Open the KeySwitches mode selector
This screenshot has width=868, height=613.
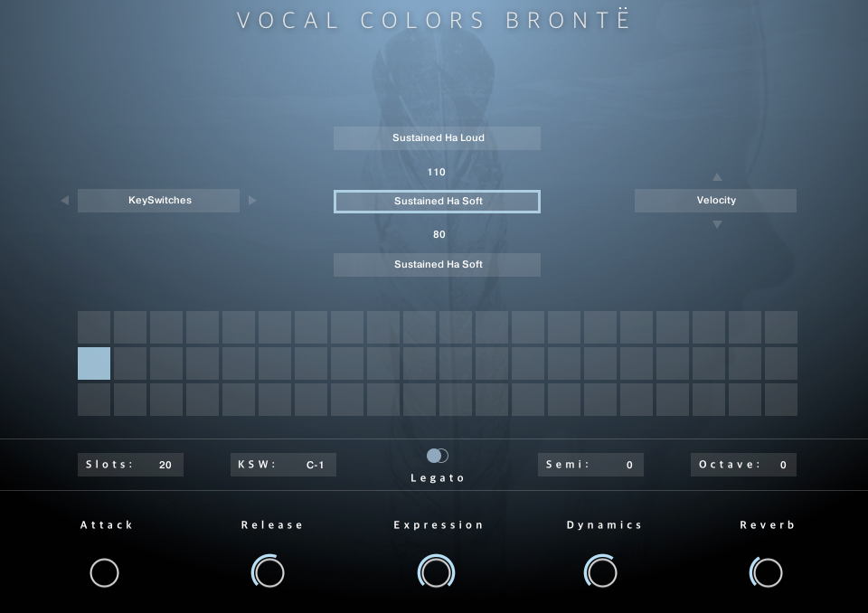pyautogui.click(x=159, y=201)
